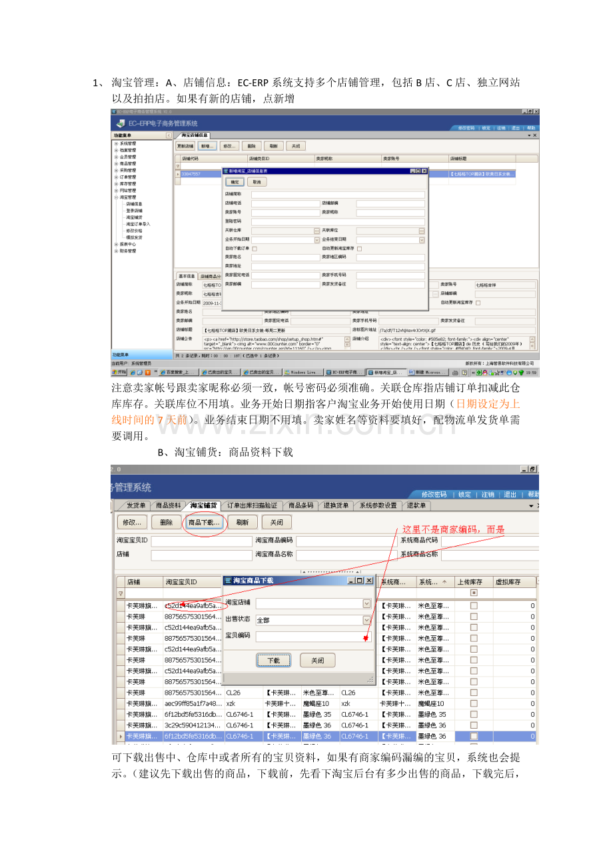
Task: Open the 淘宝店铺 dropdown in 淘宝商品下载 dialog
Action: pyautogui.click(x=366, y=603)
